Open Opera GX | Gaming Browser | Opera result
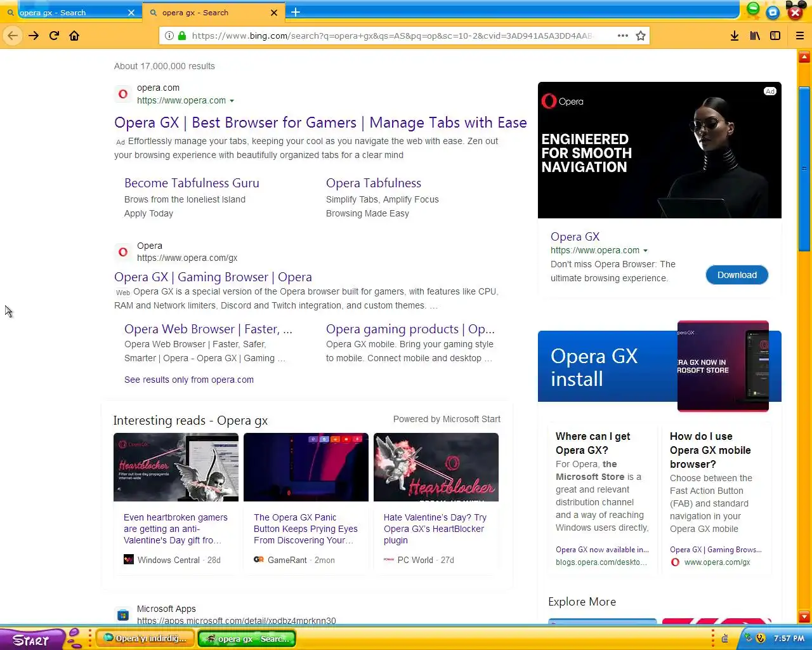 pos(213,277)
